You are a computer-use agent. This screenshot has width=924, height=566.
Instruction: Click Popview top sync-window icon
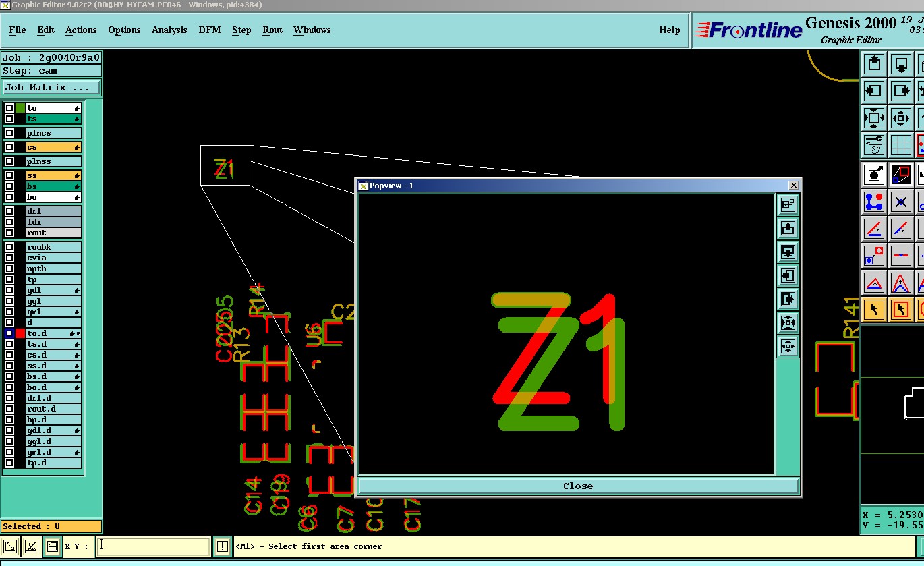[x=788, y=204]
